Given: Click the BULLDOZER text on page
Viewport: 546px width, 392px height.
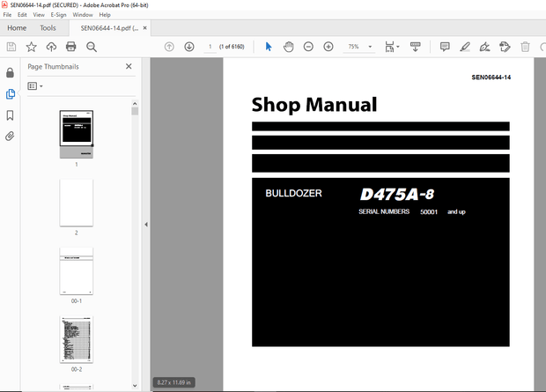Looking at the screenshot, I should [x=293, y=194].
